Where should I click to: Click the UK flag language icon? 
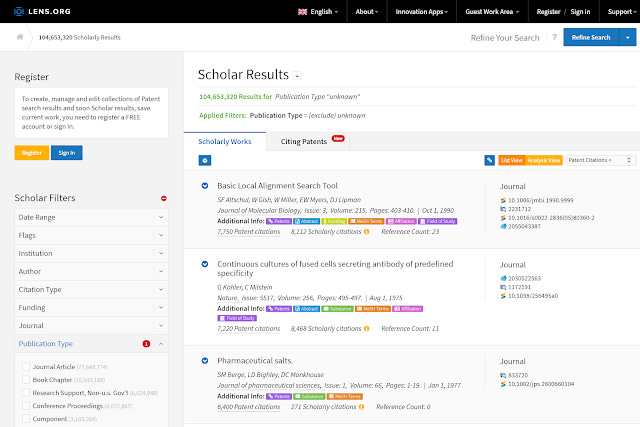pyautogui.click(x=302, y=12)
